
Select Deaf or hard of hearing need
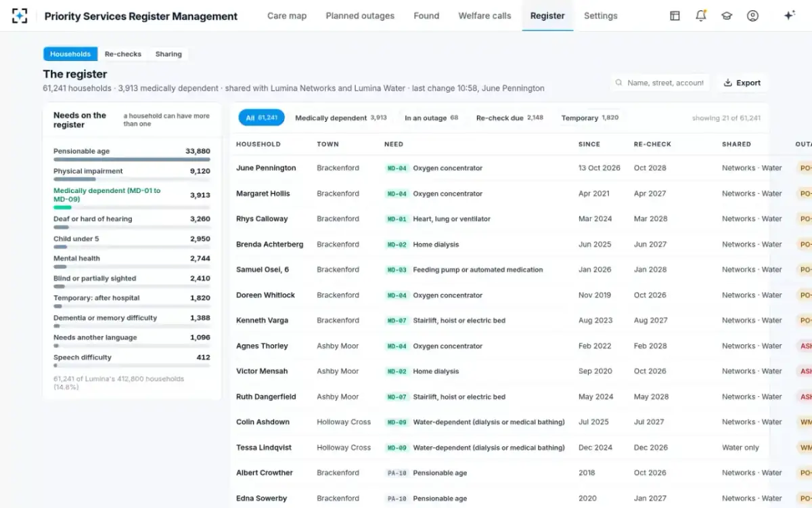coord(132,221)
